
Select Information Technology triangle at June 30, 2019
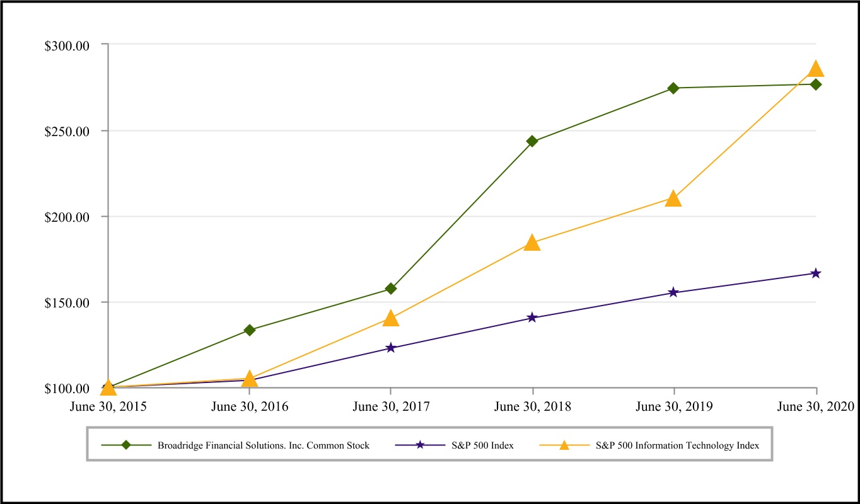[673, 198]
